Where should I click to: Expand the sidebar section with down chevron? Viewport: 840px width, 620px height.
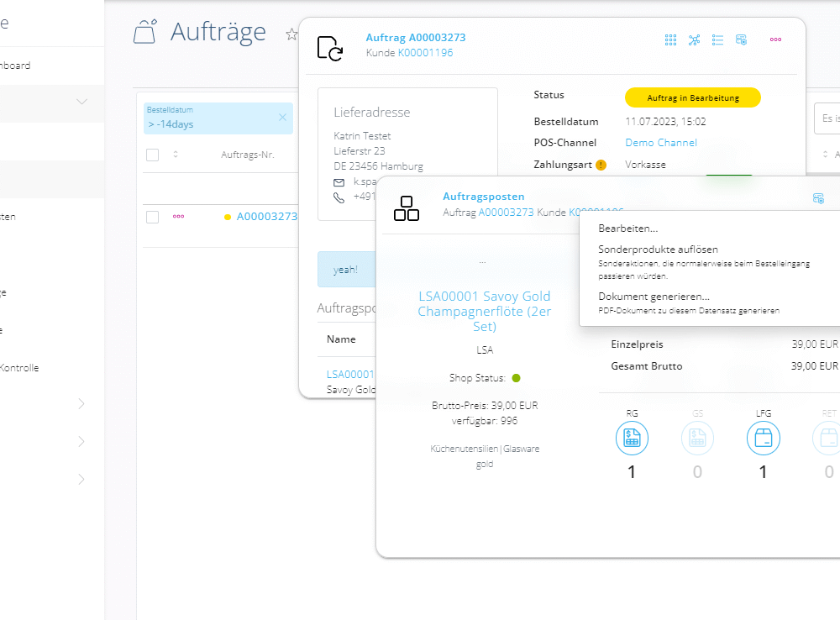(81, 102)
